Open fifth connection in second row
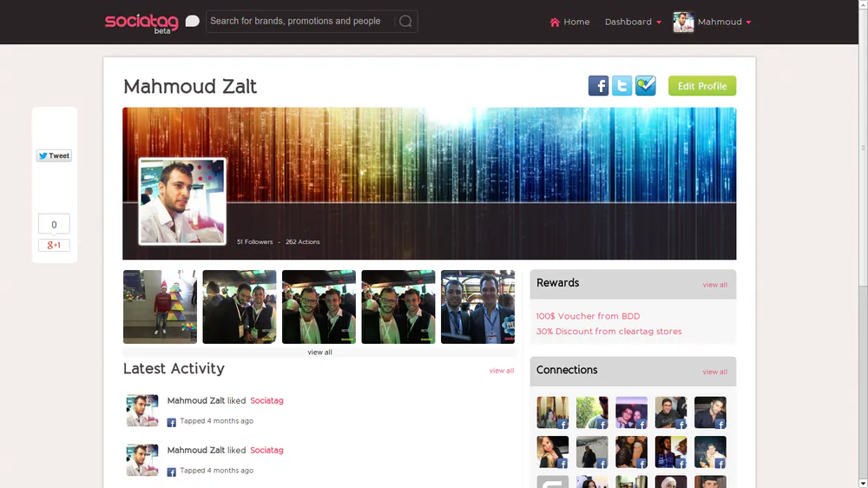This screenshot has height=488, width=868. click(x=710, y=452)
